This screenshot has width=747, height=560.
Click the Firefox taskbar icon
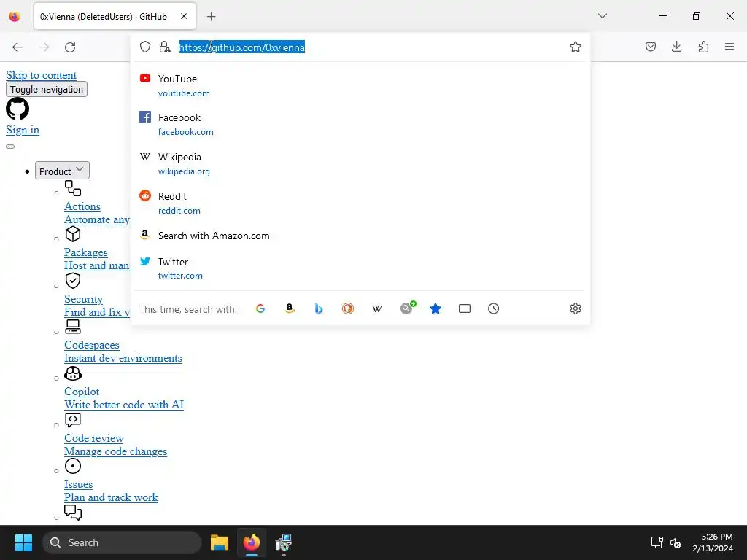click(252, 542)
